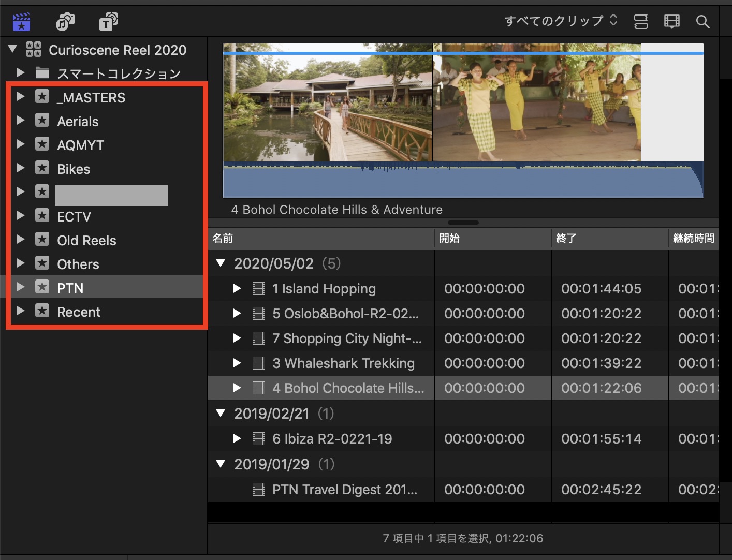The image size is (732, 560).
Task: Switch to filmstrip view using the toolbar icon
Action: (671, 21)
